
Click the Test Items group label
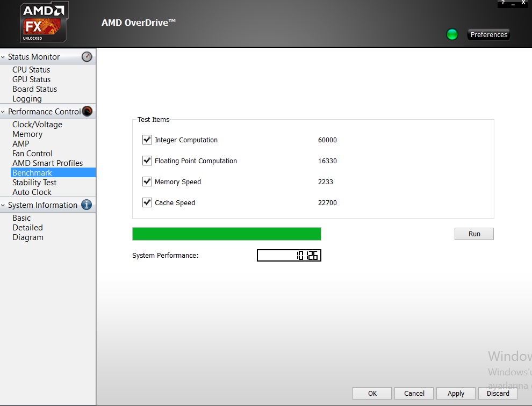153,119
